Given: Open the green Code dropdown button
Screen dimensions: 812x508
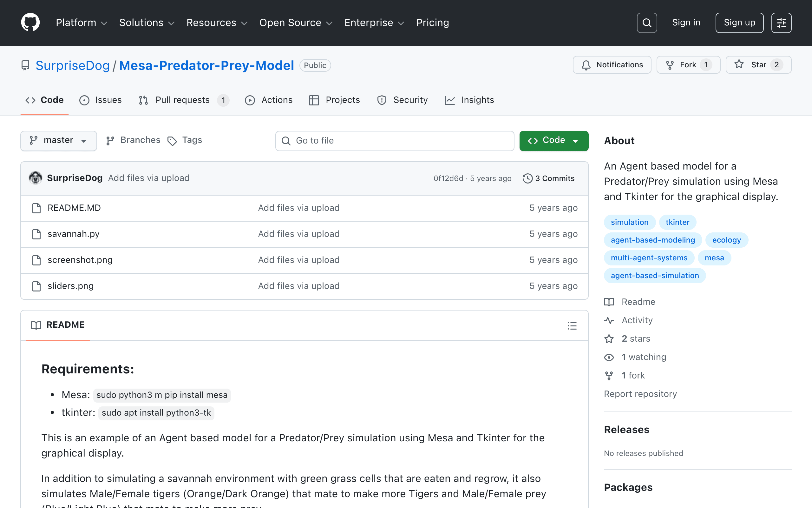Looking at the screenshot, I should coord(553,140).
